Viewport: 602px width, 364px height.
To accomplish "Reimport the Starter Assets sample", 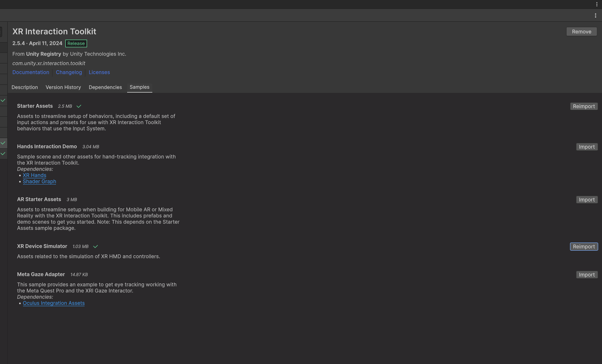I will [584, 107].
